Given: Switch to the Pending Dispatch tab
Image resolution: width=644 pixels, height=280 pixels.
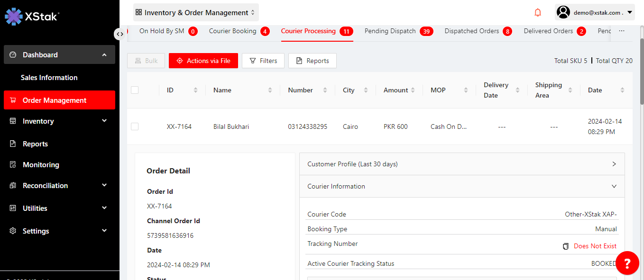Looking at the screenshot, I should pos(390,31).
